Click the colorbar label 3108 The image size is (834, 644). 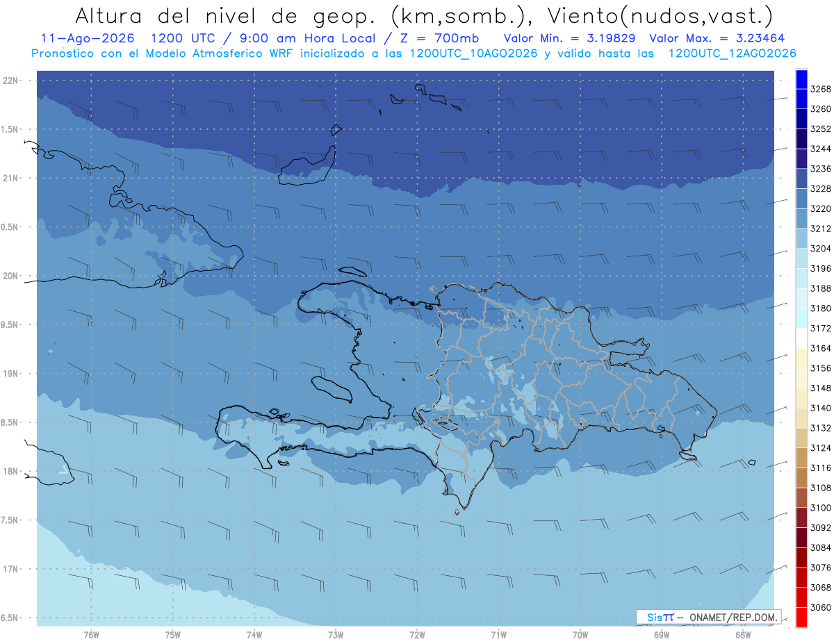point(821,488)
